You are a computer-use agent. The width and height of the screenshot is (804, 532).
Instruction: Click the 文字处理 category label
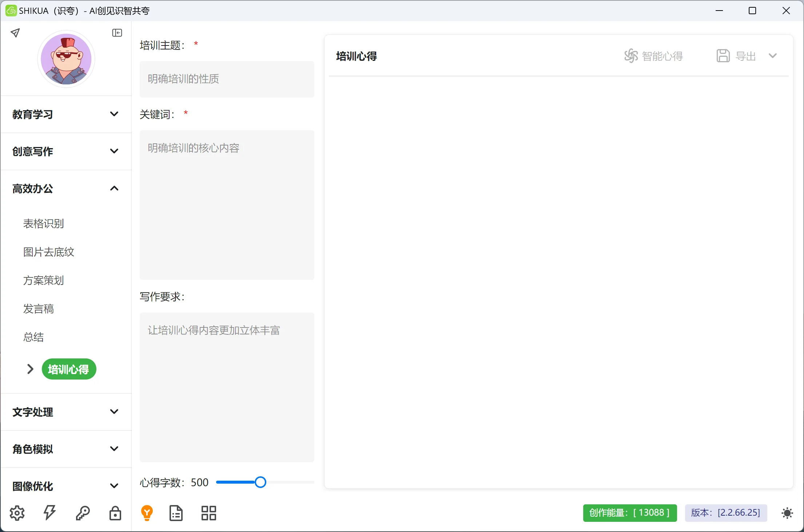[33, 412]
